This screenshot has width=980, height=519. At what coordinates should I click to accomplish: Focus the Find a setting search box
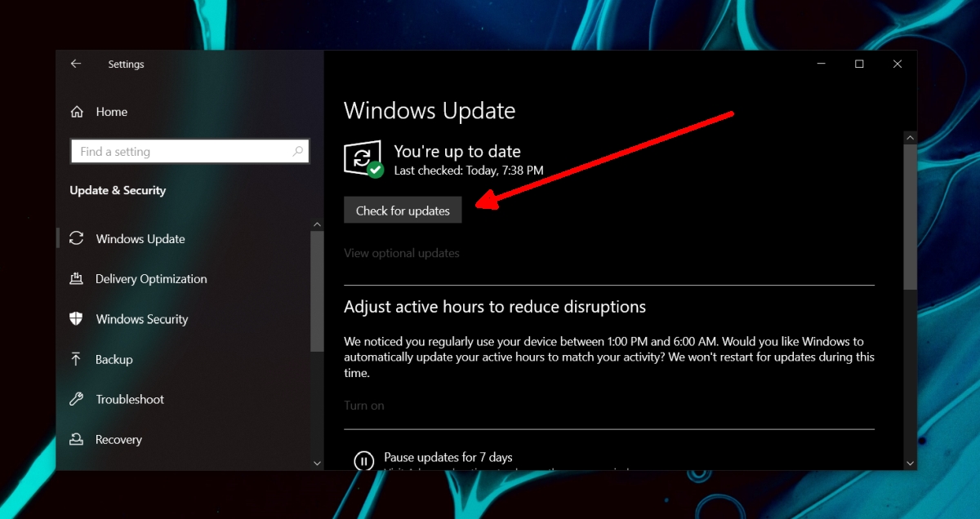tap(189, 151)
